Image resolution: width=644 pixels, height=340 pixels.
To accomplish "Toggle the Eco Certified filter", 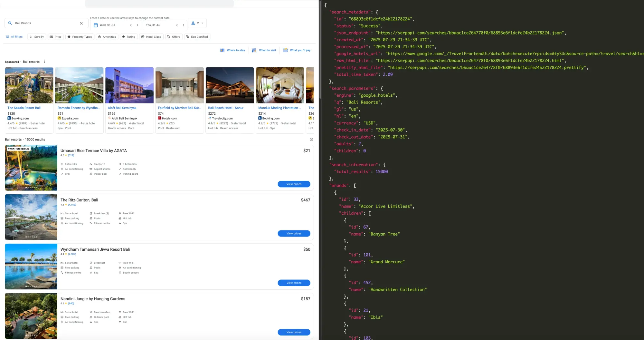I will [x=197, y=37].
